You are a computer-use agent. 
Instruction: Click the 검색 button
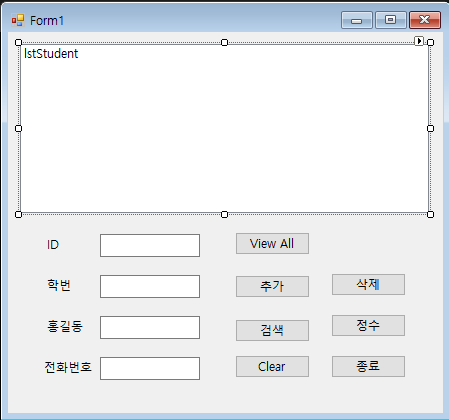click(272, 330)
